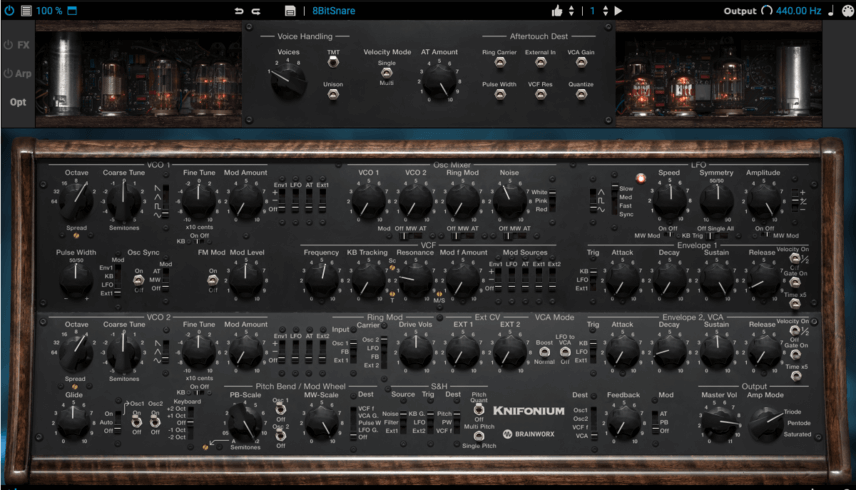856x490 pixels.
Task: Toggle the Pitch Quant On/Off switch
Action: pyautogui.click(x=479, y=409)
